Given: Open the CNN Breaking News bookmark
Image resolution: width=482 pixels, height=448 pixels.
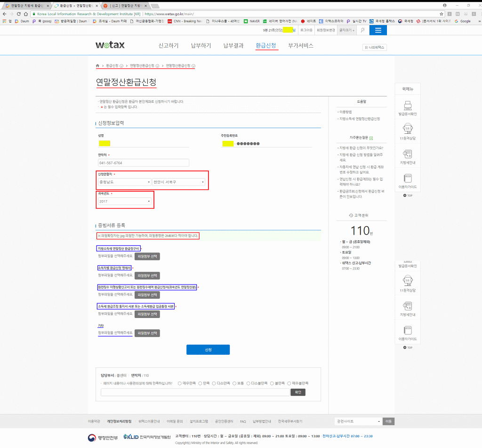Looking at the screenshot, I should pos(185,21).
